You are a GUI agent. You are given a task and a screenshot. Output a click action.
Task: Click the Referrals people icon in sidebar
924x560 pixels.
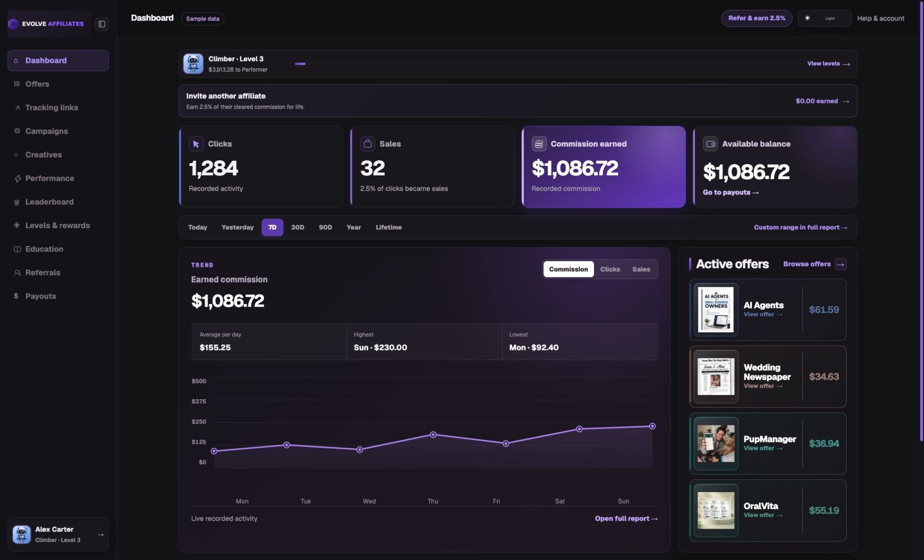[17, 273]
